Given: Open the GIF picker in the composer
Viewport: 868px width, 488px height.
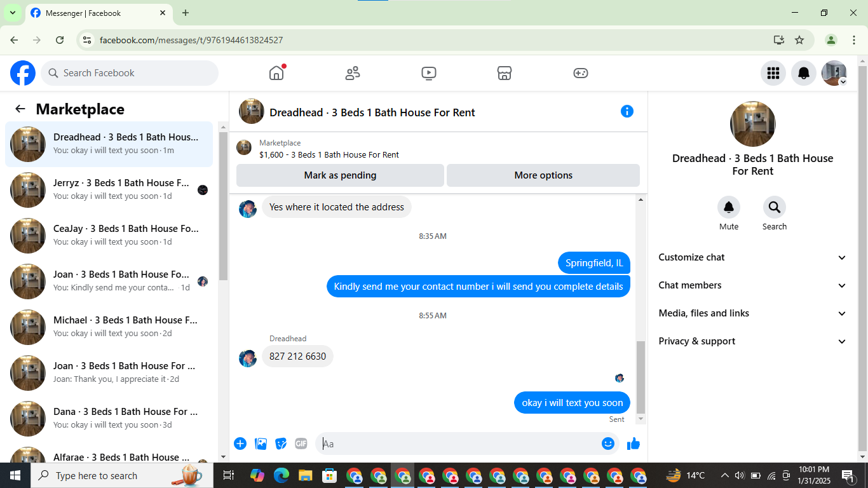Looking at the screenshot, I should (x=301, y=444).
